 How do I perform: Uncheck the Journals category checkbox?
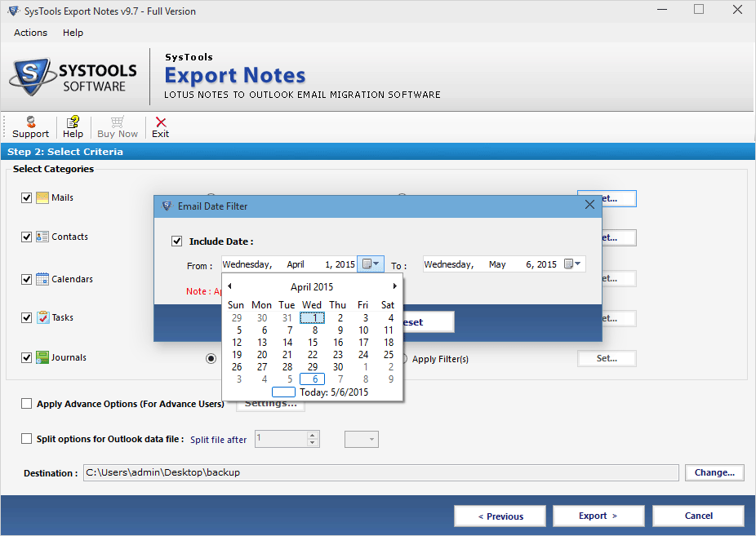tap(26, 358)
